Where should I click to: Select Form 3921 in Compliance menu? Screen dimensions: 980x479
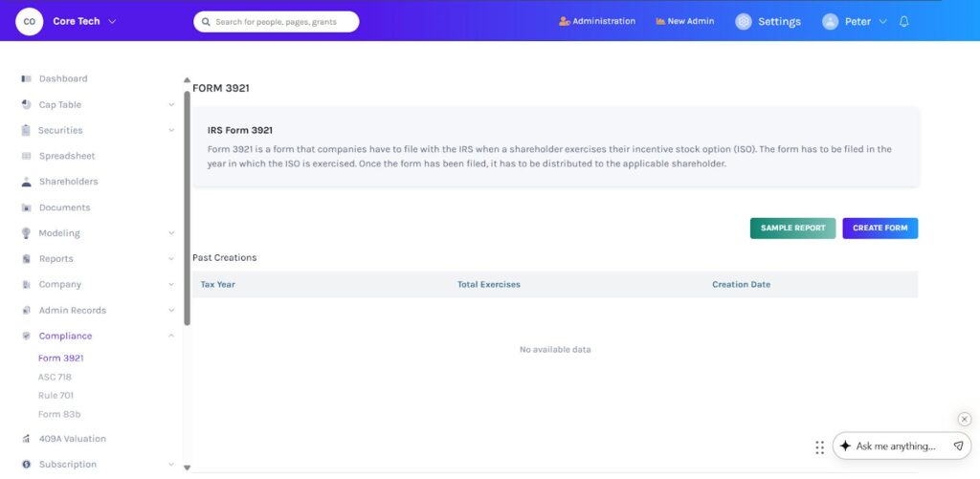point(60,359)
